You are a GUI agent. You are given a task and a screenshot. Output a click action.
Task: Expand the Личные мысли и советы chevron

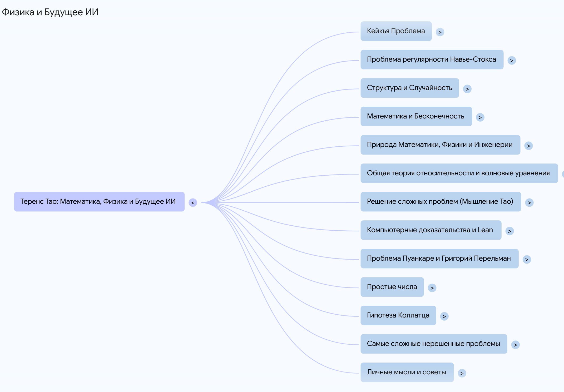tap(462, 373)
